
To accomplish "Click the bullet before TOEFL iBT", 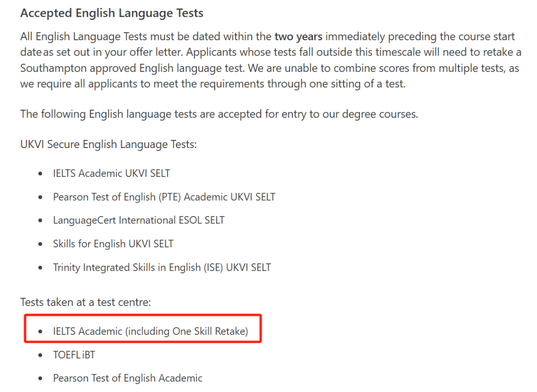I will 40,355.
